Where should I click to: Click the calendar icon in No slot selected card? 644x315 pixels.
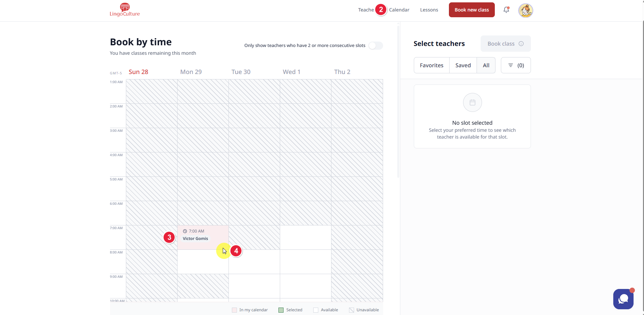(472, 102)
